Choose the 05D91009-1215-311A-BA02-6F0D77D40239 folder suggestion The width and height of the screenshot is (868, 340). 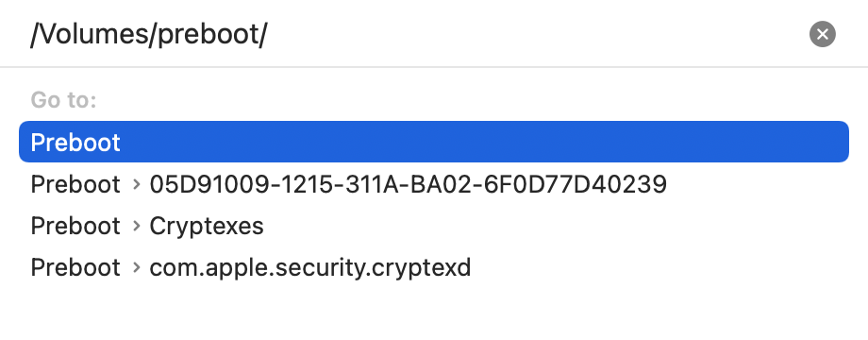coord(433,184)
